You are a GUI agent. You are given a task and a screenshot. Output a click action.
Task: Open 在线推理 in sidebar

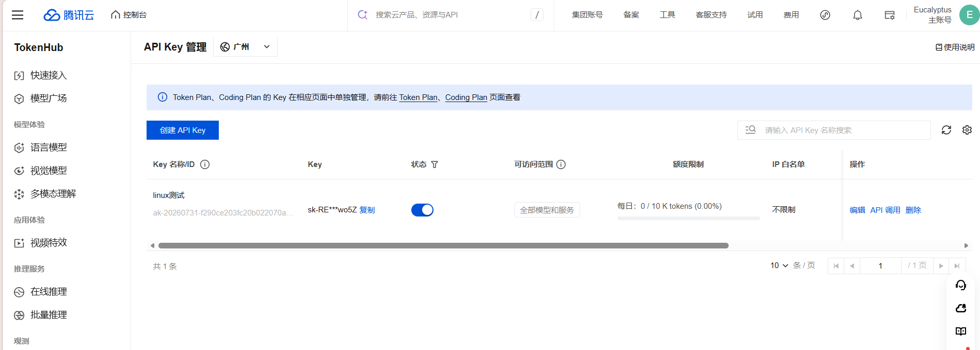[49, 292]
